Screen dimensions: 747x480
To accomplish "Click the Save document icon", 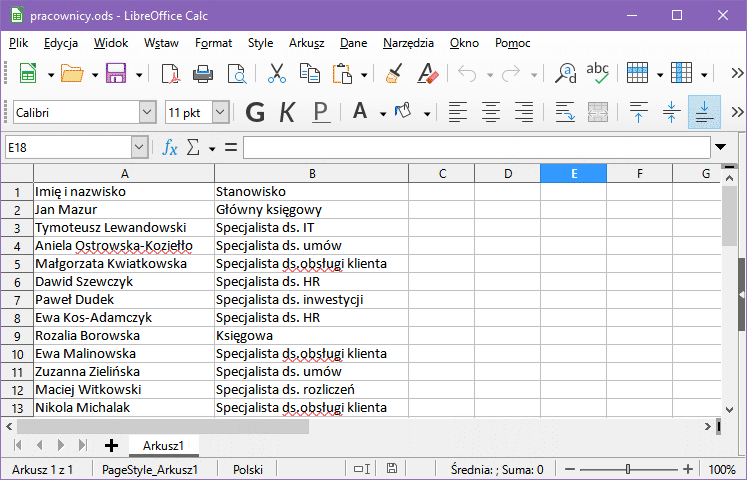I will coord(115,74).
